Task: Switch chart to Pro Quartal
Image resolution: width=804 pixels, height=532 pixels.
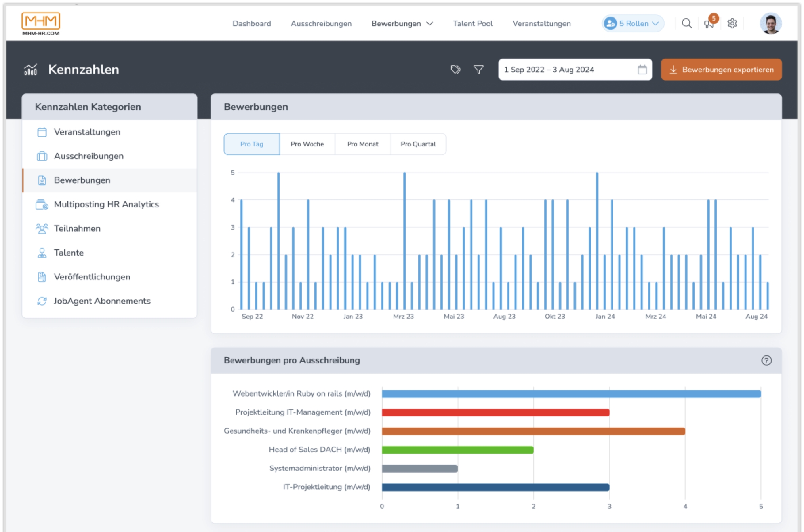Action: (418, 144)
